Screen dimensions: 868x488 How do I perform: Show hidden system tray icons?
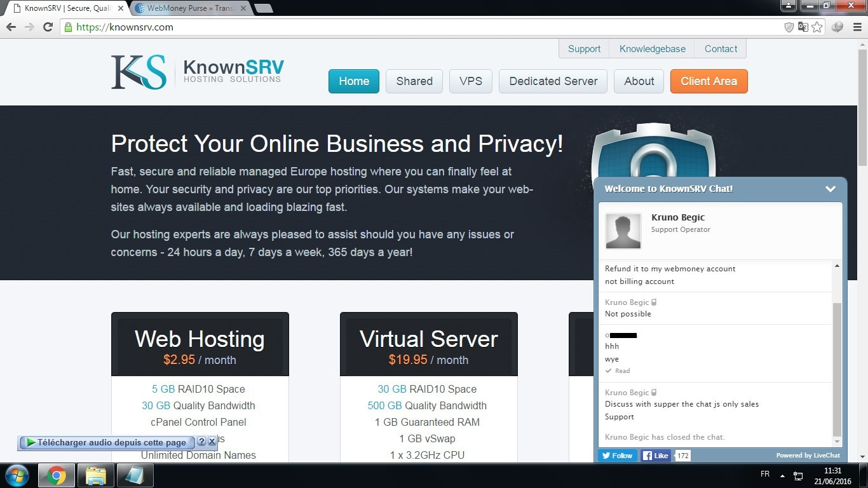(x=782, y=475)
